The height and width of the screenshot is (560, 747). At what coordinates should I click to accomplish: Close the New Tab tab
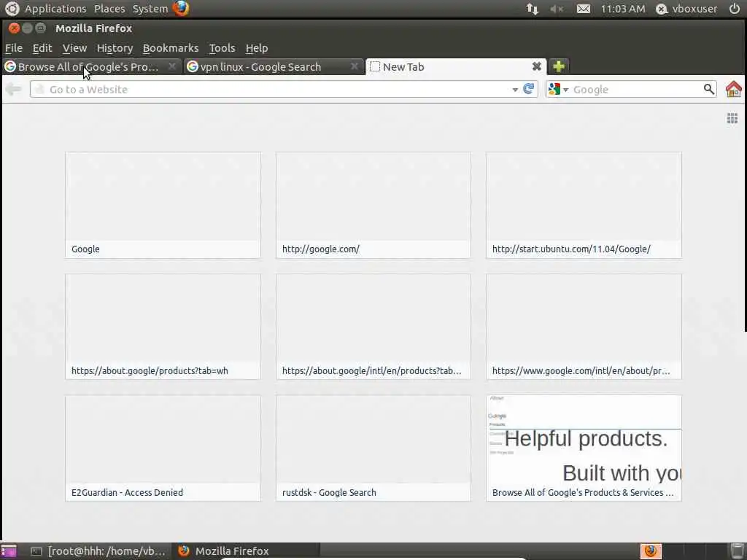tap(536, 66)
